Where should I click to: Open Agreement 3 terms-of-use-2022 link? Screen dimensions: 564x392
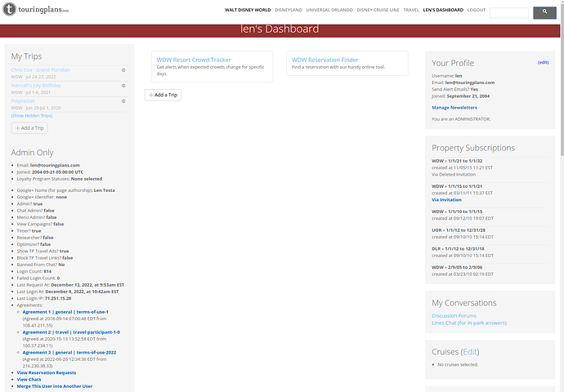(x=69, y=353)
